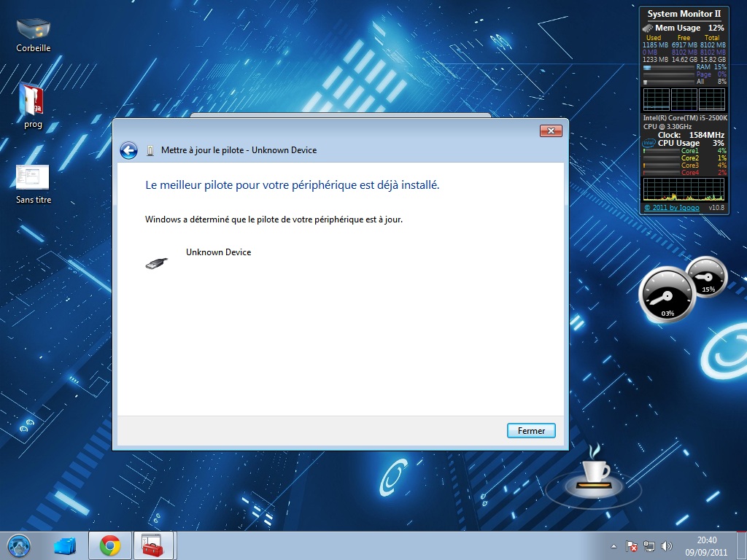Viewport: 747px width, 560px height.
Task: Launch Google Chrome from the taskbar
Action: [110, 545]
